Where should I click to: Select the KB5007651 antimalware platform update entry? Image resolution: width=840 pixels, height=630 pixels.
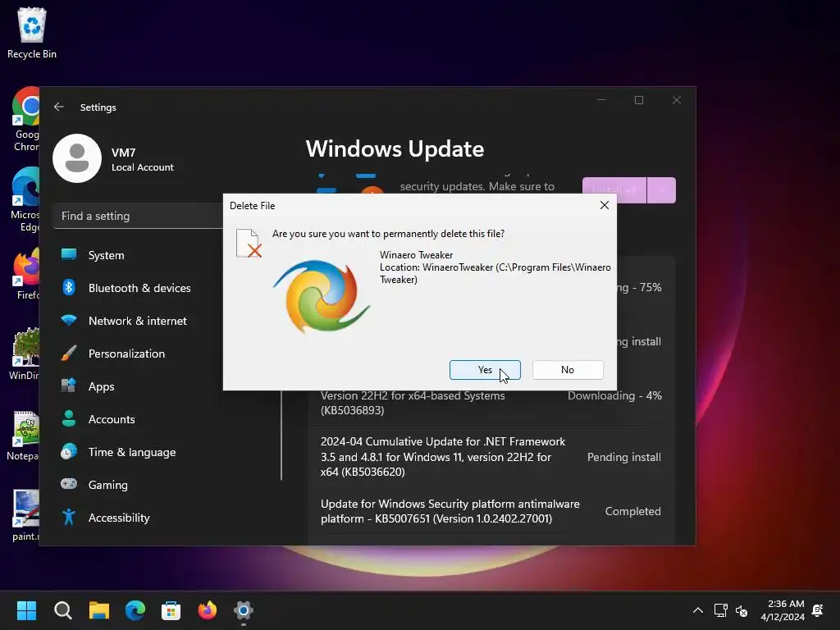(x=491, y=511)
